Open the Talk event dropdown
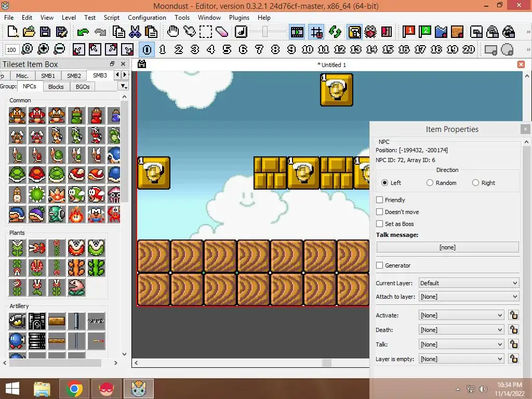Screen dimensions: 532x399 461,344
